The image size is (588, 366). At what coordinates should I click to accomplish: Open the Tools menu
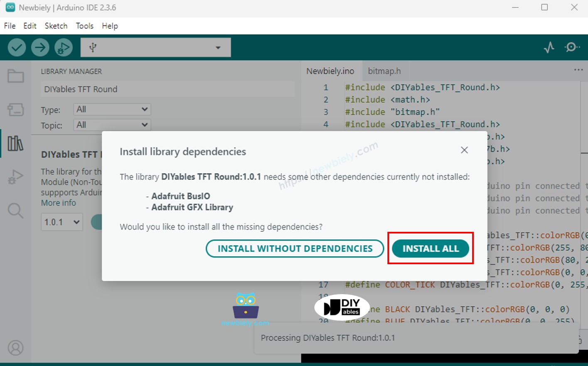[x=84, y=26]
